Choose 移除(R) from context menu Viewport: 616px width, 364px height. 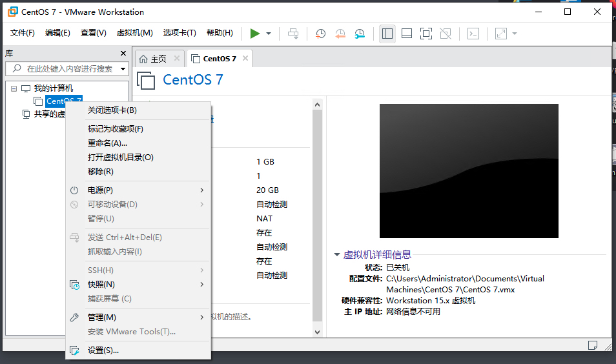coord(138,171)
